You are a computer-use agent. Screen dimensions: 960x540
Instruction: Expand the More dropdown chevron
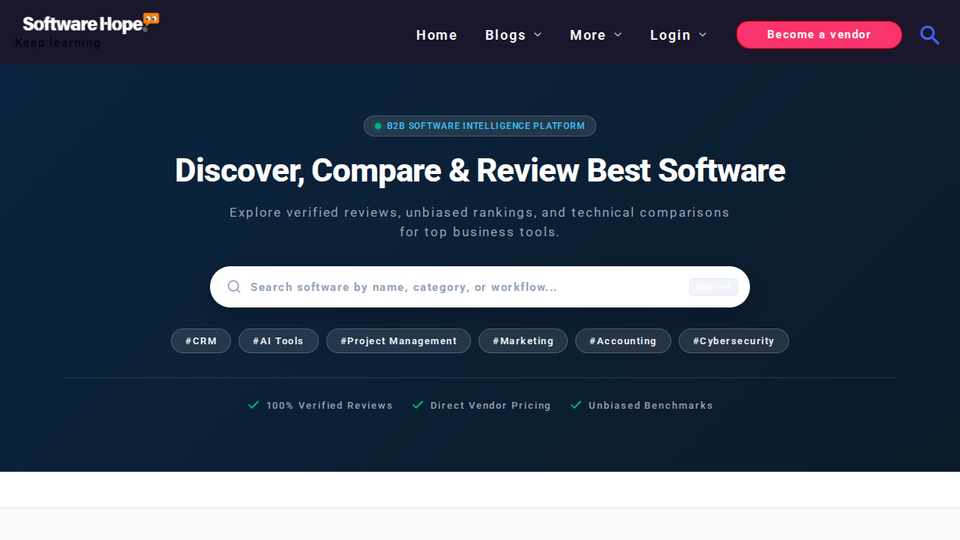[x=618, y=35]
